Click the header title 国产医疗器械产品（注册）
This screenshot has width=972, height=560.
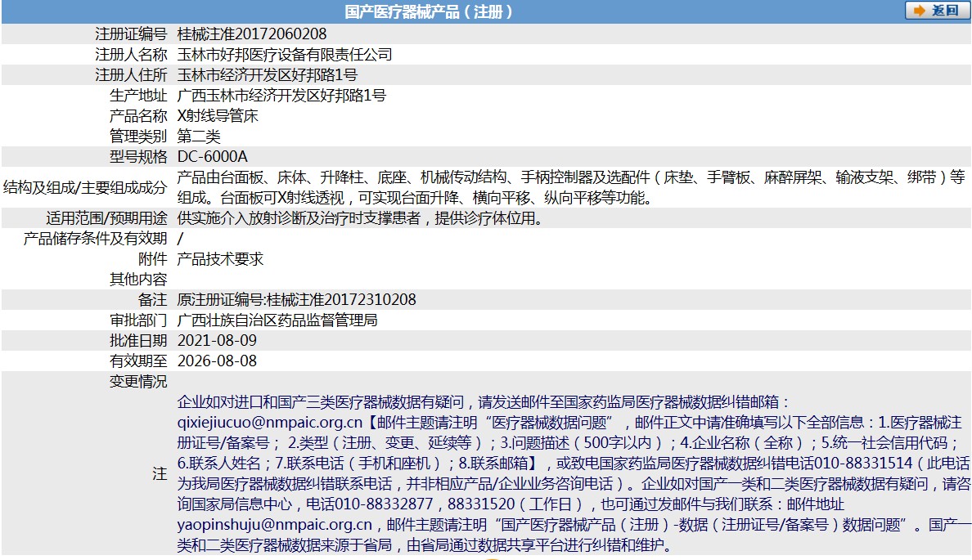429,11
